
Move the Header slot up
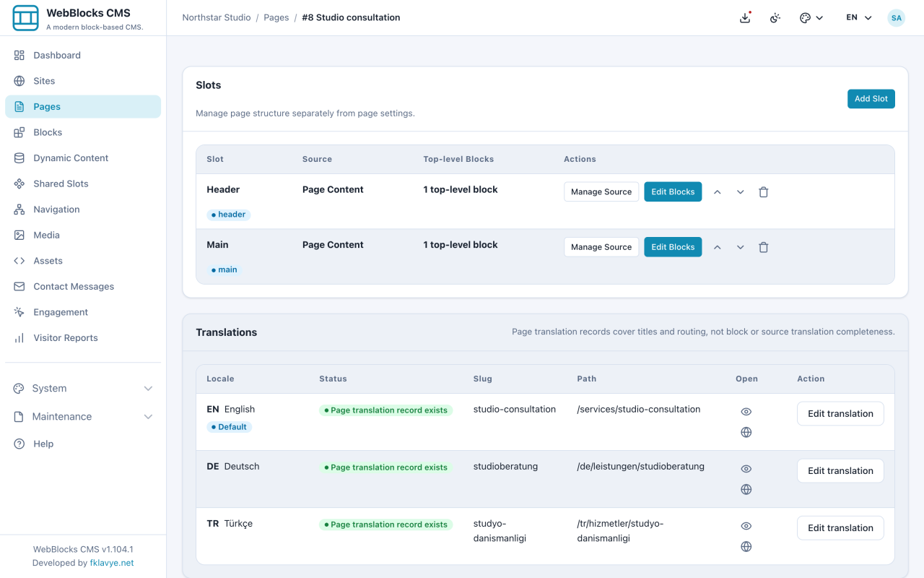click(x=718, y=192)
